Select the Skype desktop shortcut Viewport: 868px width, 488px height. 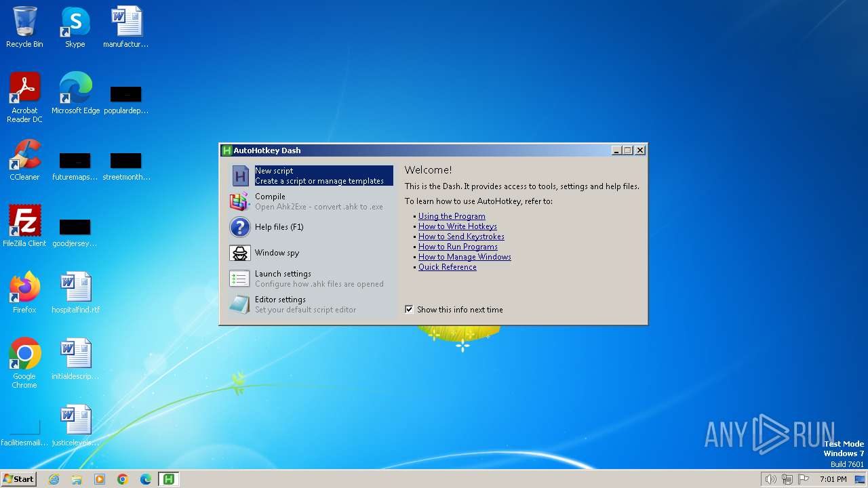click(x=75, y=27)
